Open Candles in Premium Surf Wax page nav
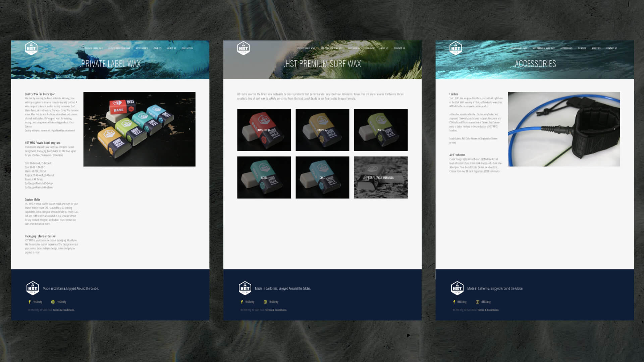 point(370,48)
